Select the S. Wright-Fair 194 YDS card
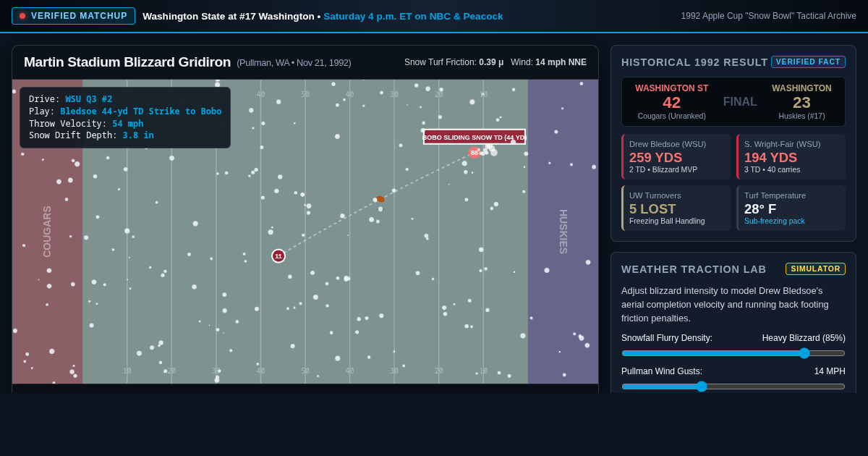Image resolution: width=868 pixels, height=456 pixels. click(x=791, y=156)
